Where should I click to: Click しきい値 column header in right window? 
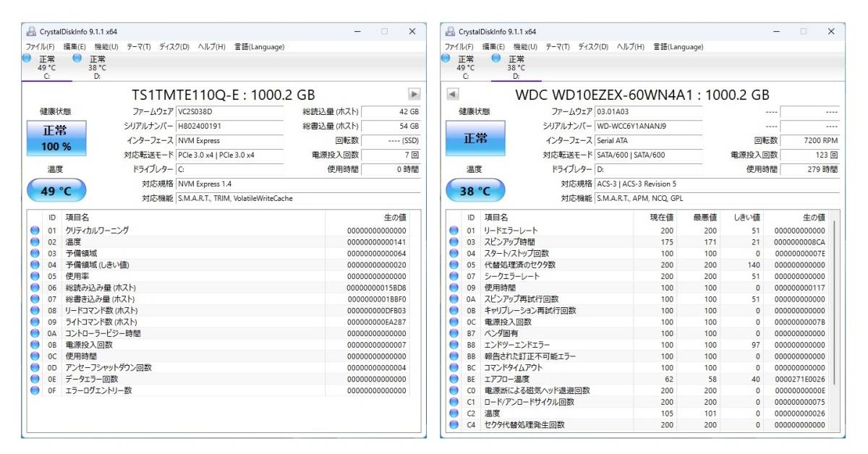point(742,217)
